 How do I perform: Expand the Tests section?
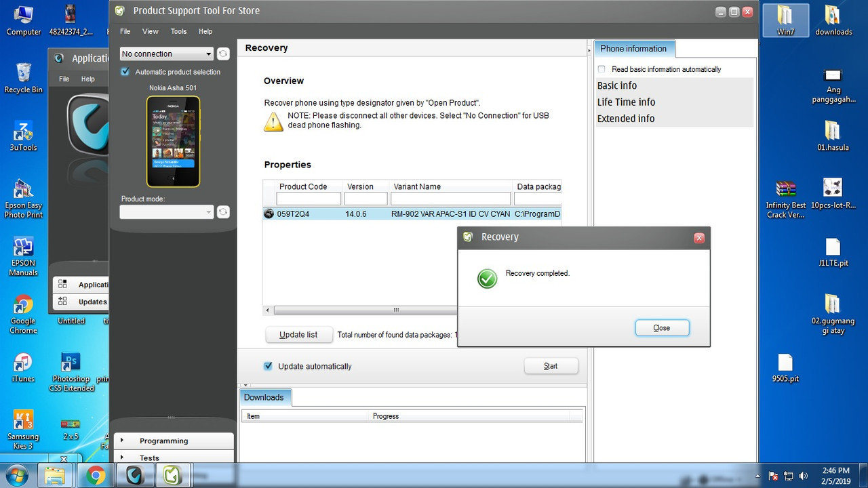tap(174, 457)
